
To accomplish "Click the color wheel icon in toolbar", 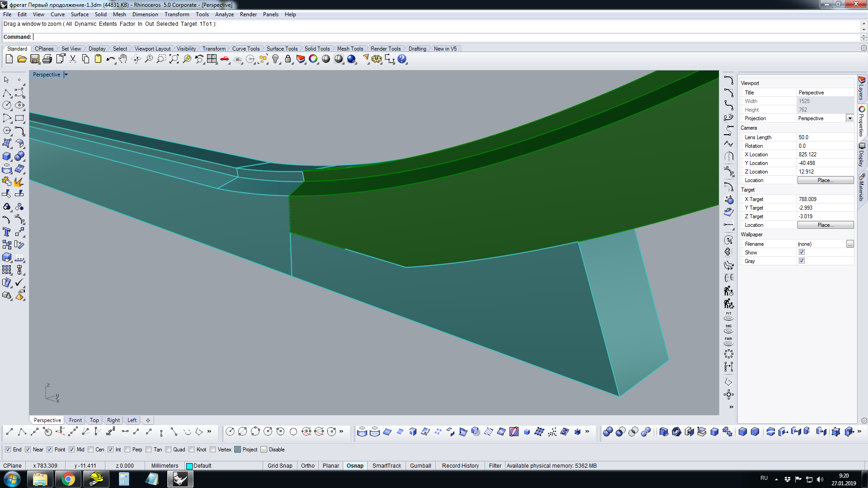I will point(313,59).
